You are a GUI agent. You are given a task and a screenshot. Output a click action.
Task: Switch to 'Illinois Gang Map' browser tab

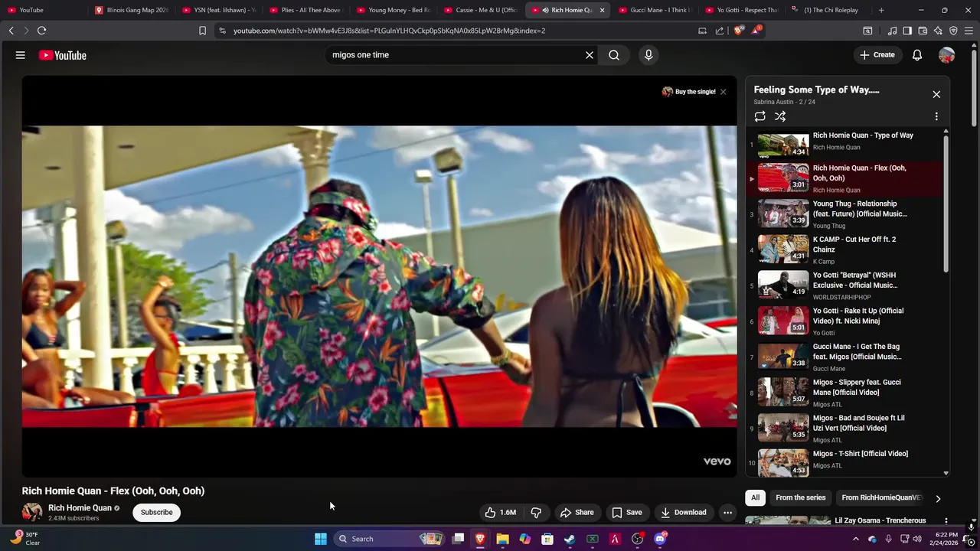click(131, 10)
